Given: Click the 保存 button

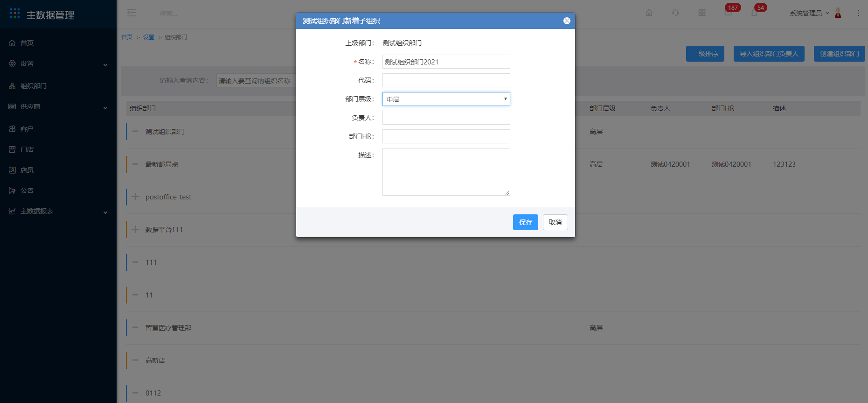Looking at the screenshot, I should pyautogui.click(x=526, y=222).
